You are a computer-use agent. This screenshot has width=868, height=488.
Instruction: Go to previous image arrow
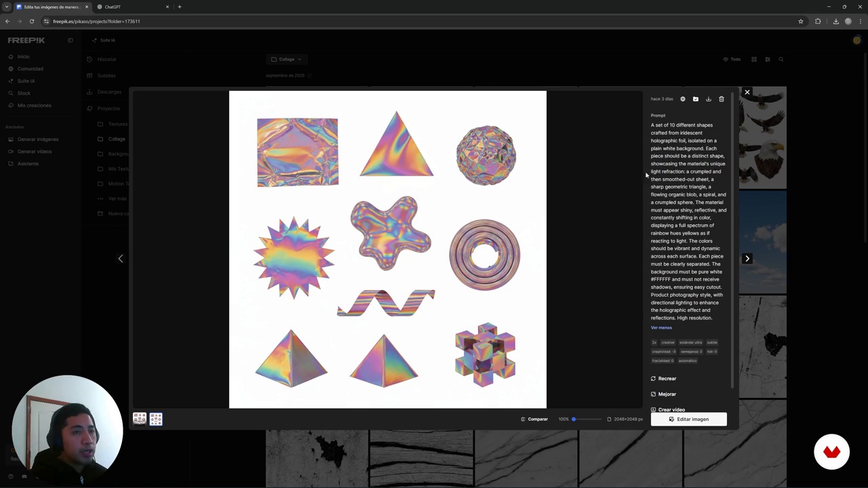[121, 258]
